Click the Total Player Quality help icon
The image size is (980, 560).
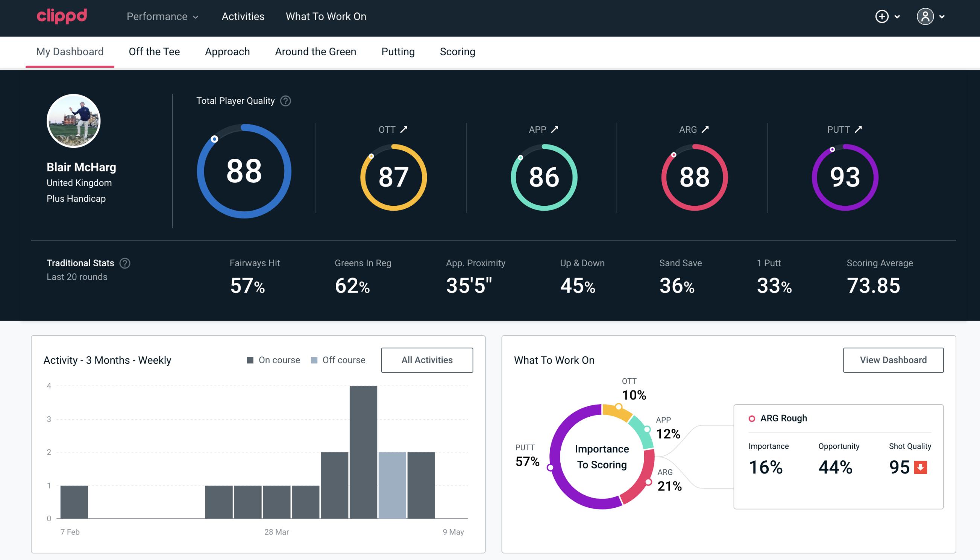coord(285,101)
